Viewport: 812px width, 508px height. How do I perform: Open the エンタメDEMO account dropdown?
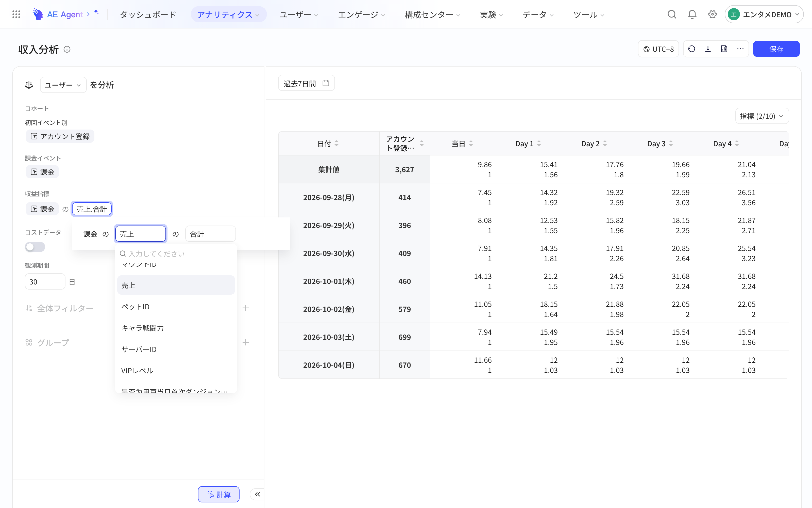point(764,14)
